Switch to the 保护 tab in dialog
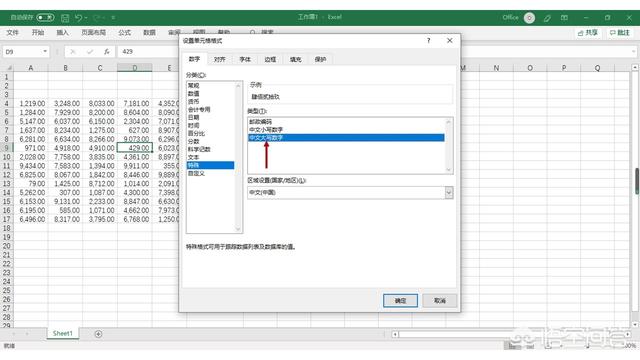The height and width of the screenshot is (360, 640). (320, 60)
